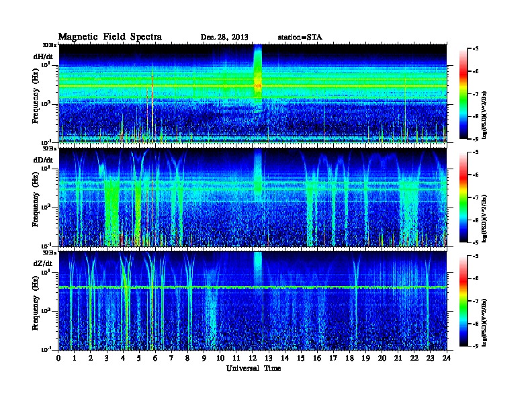Click the 32Hz label above the dZ/dt panel

pos(50,253)
